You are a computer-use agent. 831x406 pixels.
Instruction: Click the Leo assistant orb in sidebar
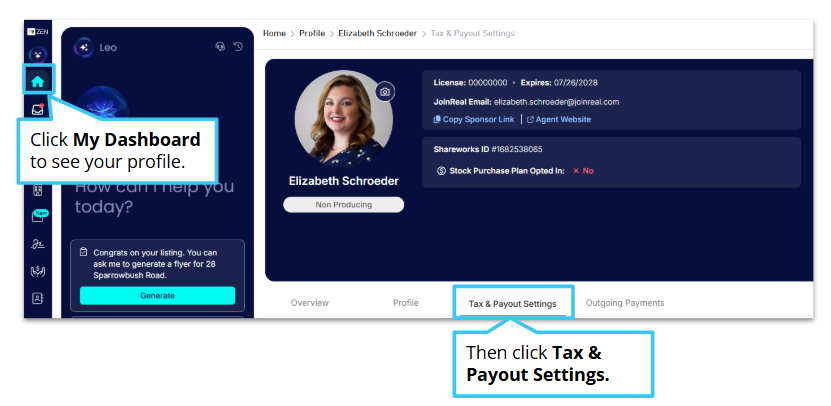click(38, 55)
